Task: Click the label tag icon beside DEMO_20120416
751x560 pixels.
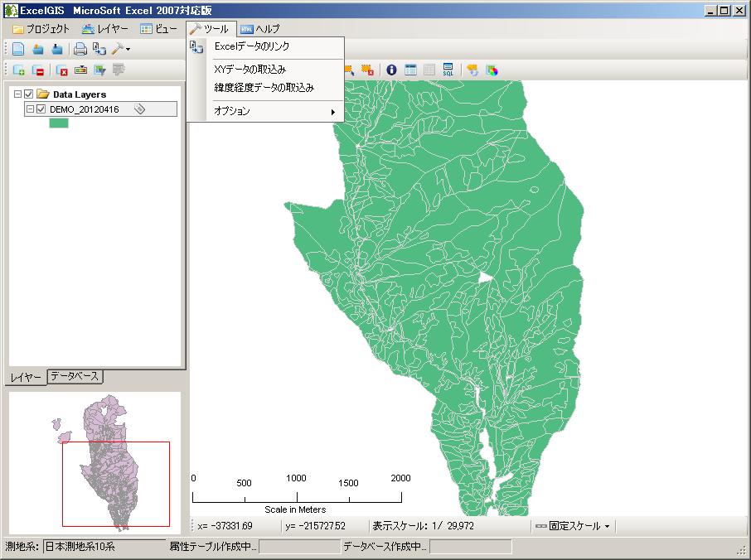Action: (x=140, y=108)
